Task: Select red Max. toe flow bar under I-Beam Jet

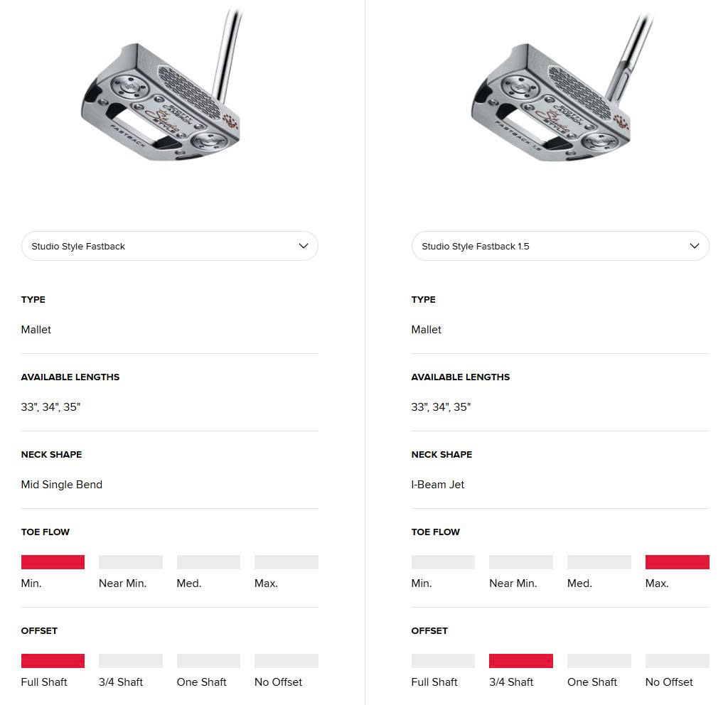Action: (677, 562)
